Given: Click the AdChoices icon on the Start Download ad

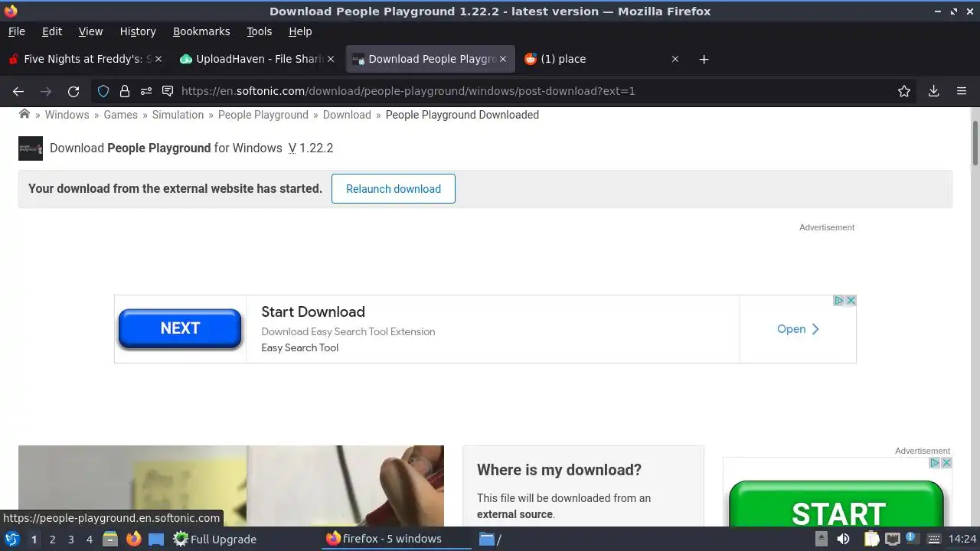Looking at the screenshot, I should [x=839, y=301].
